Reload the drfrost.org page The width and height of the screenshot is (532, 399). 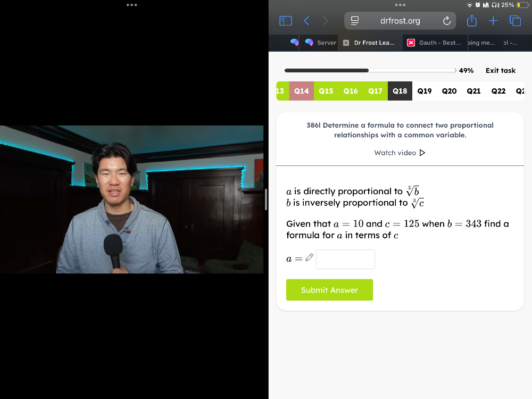pyautogui.click(x=447, y=21)
